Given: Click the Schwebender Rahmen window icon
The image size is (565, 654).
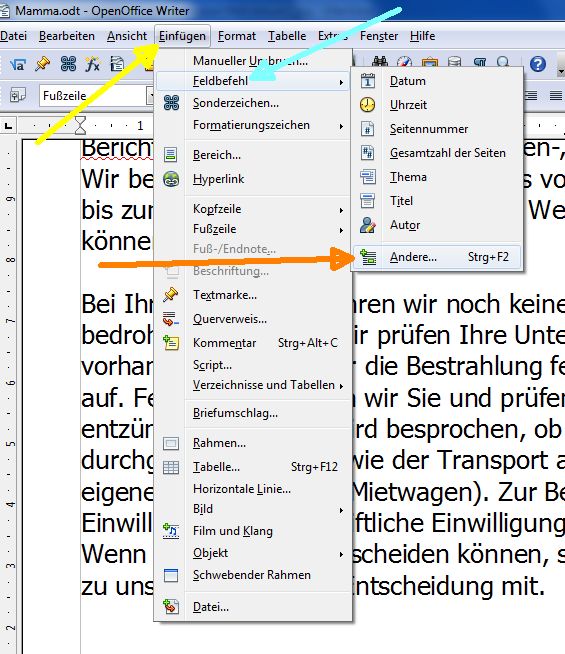Looking at the screenshot, I should pyautogui.click(x=171, y=575).
